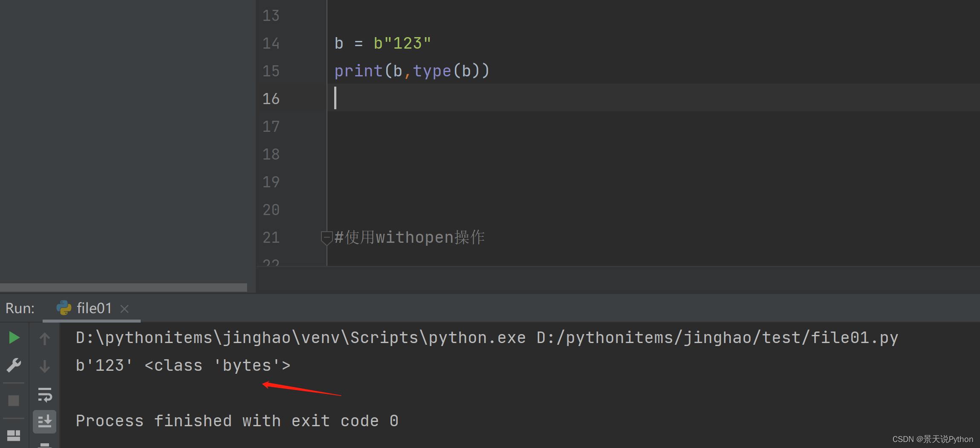Open run configuration wrench settings
The image size is (980, 448).
(x=14, y=366)
